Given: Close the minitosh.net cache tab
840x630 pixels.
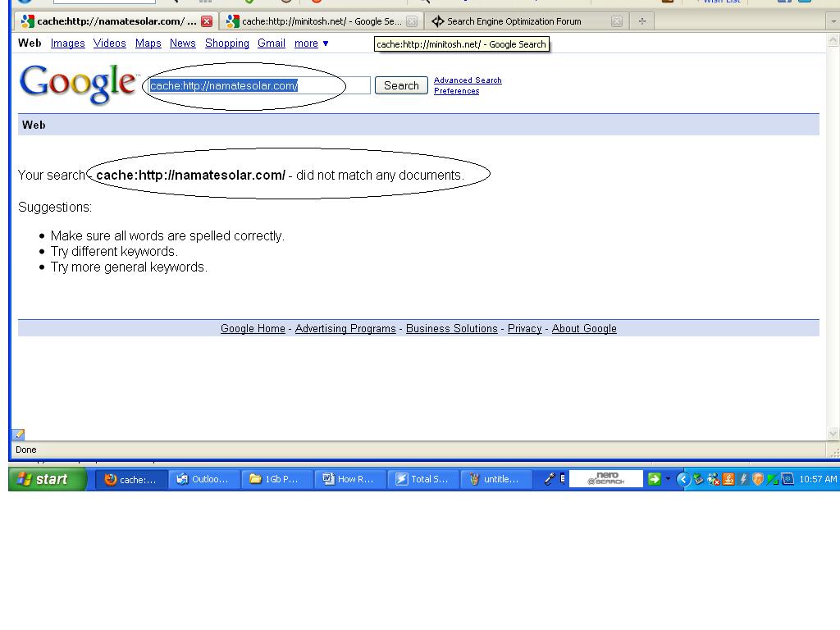Looking at the screenshot, I should click(x=412, y=21).
